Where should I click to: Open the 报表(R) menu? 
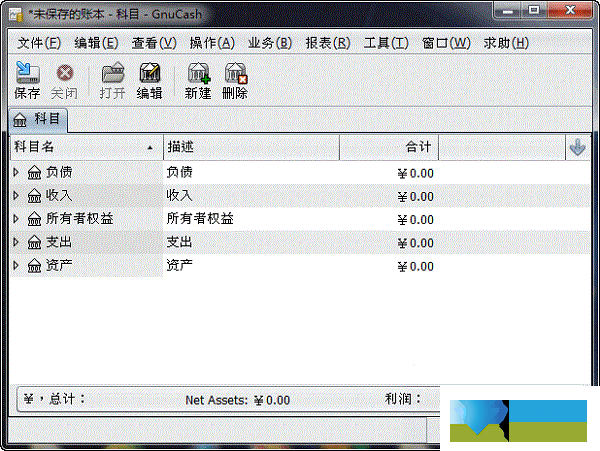(328, 43)
